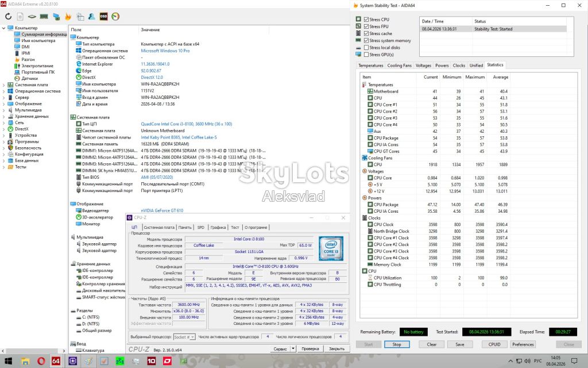The width and height of the screenshot is (588, 368).
Task: Open the Socket processor selection dropdown in CPU-Z
Action: pyautogui.click(x=184, y=337)
